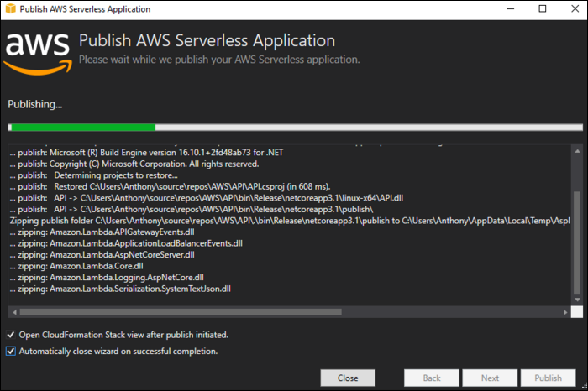Click log scroll up arrow

coord(577,151)
